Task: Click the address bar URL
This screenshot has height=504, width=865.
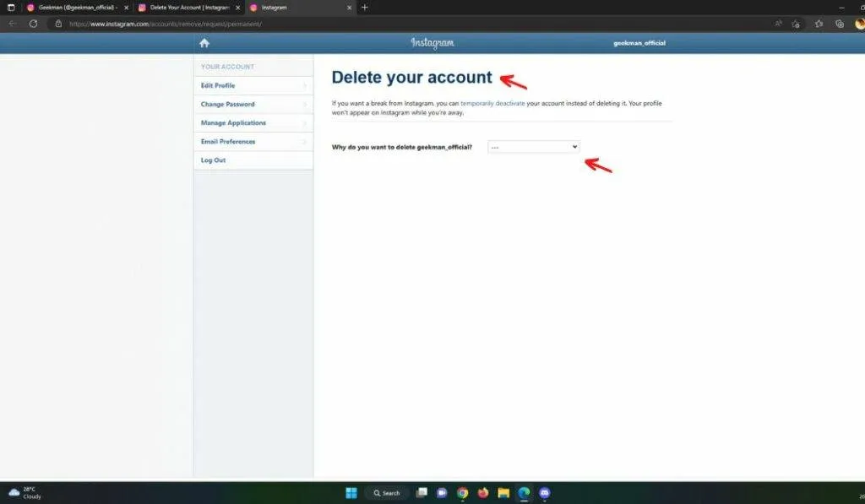Action: [166, 24]
